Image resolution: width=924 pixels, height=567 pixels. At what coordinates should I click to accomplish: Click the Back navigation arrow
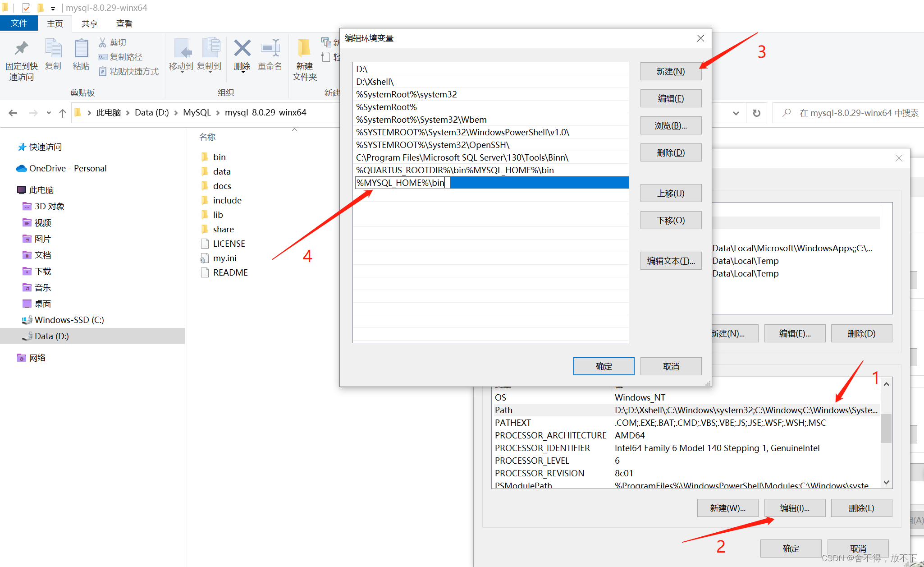point(13,113)
